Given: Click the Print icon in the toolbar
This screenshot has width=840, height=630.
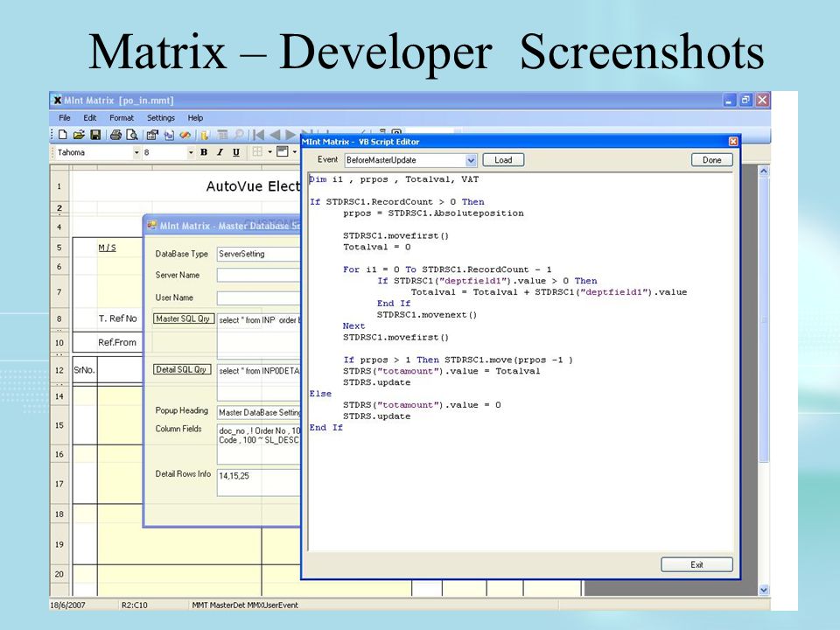Looking at the screenshot, I should (115, 135).
